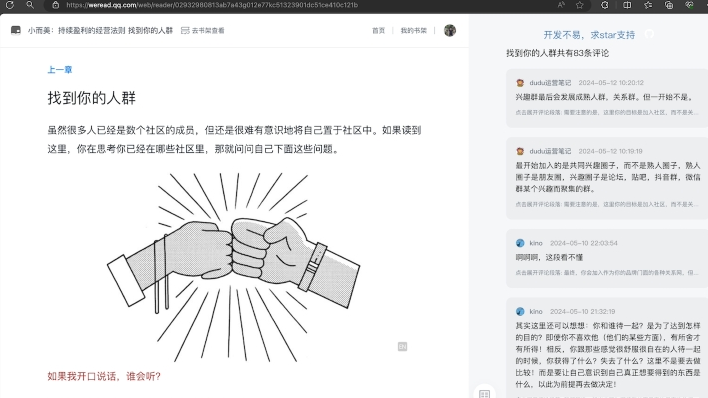Click the dudu运营笔记 avatar on the 10:19:19 comment

pyautogui.click(x=520, y=151)
